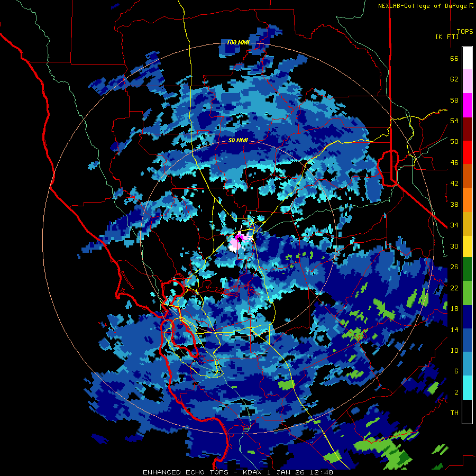The width and height of the screenshot is (476, 476).
Task: Click the "38" legend value
Action: (x=454, y=204)
